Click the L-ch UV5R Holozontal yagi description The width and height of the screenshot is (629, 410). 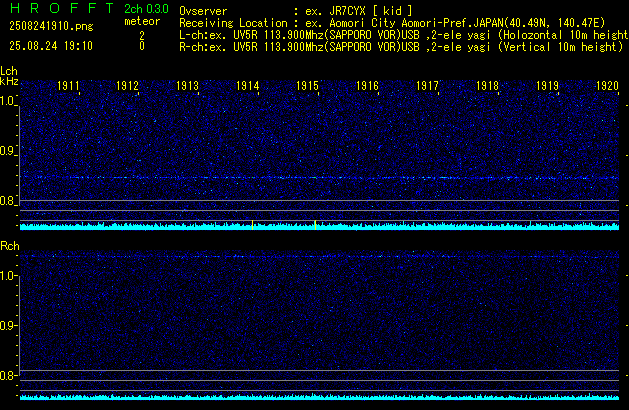click(x=404, y=35)
